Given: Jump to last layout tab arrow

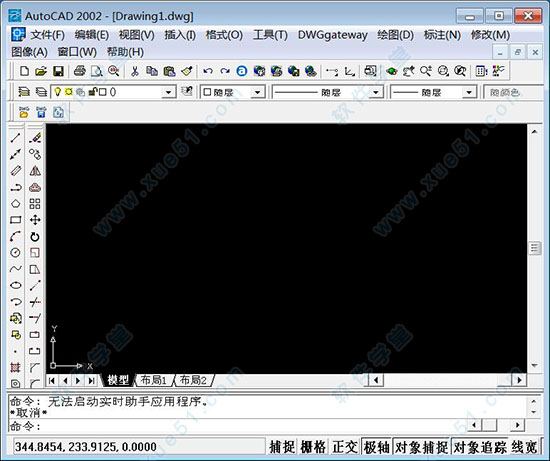Looking at the screenshot, I should [91, 380].
